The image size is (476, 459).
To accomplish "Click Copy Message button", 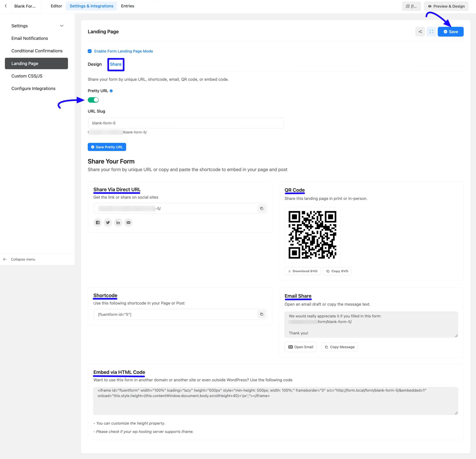I will click(x=340, y=347).
